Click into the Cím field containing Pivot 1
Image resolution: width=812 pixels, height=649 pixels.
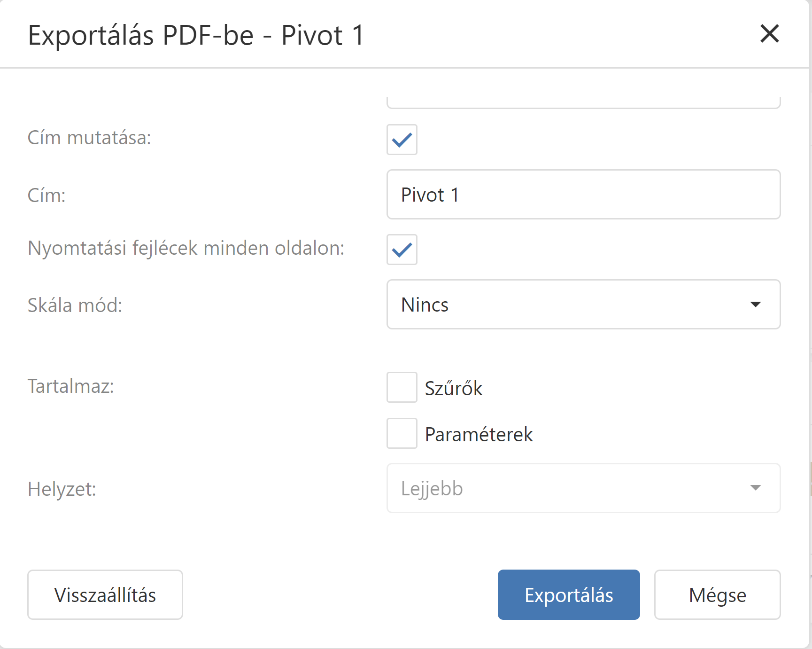point(583,195)
